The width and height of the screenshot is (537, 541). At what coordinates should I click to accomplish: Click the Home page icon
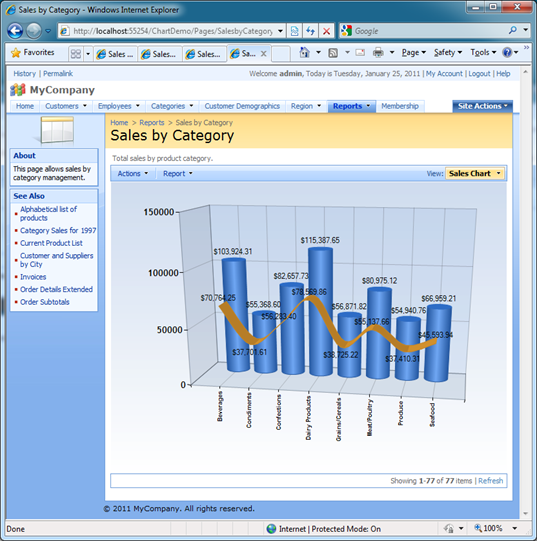pos(304,52)
